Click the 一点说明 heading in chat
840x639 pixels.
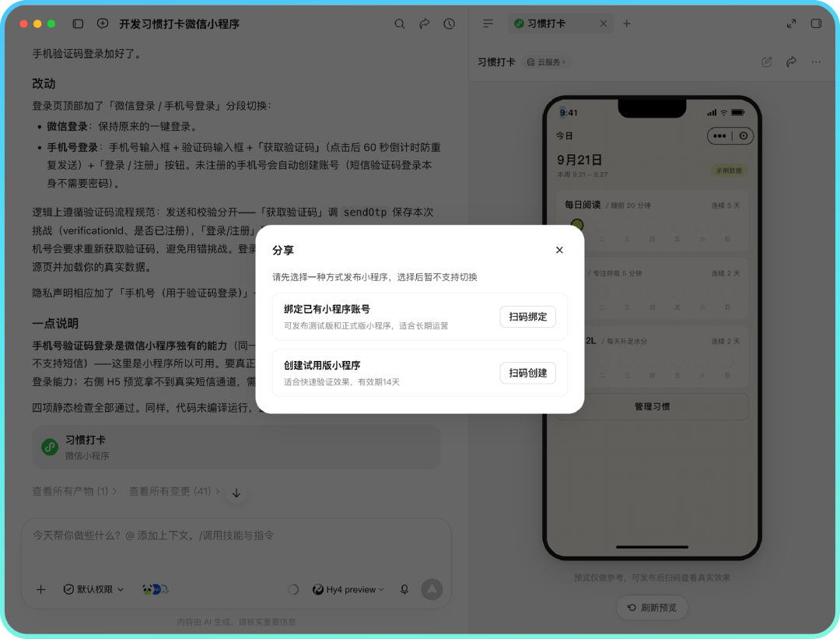click(55, 323)
